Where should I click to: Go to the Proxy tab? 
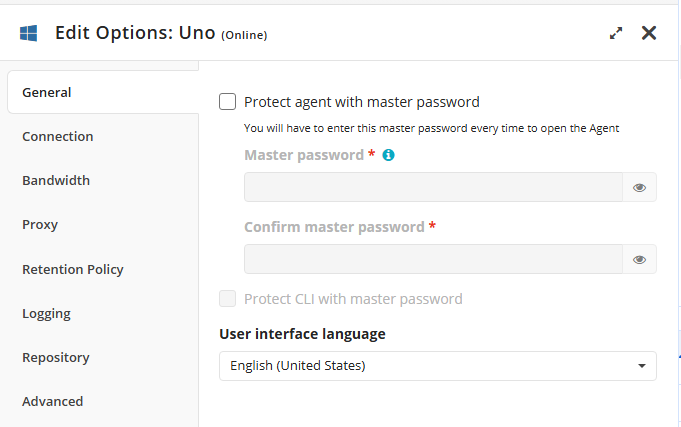40,224
